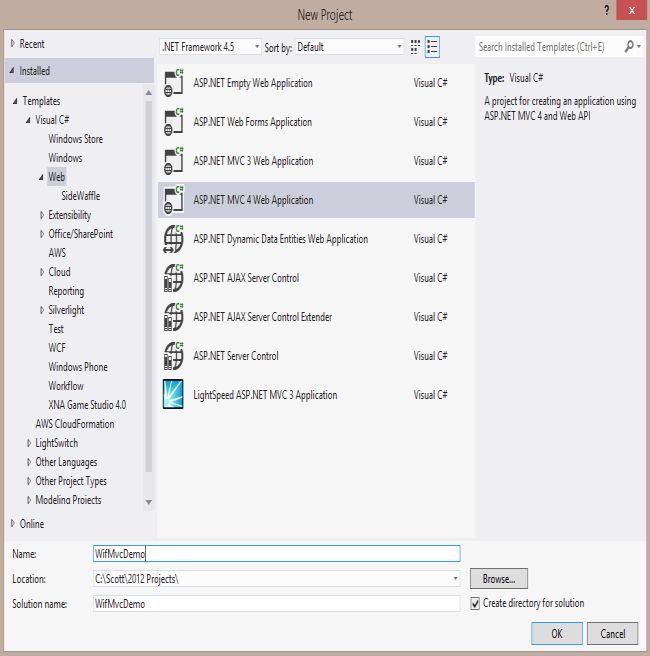Expand the LightSwitch tree node
Image resolution: width=650 pixels, height=656 pixels.
(28, 443)
